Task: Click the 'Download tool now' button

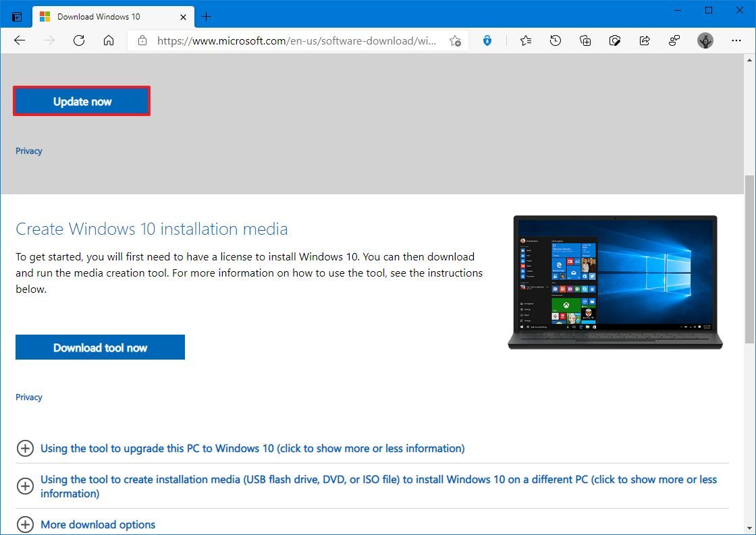Action: click(x=100, y=347)
